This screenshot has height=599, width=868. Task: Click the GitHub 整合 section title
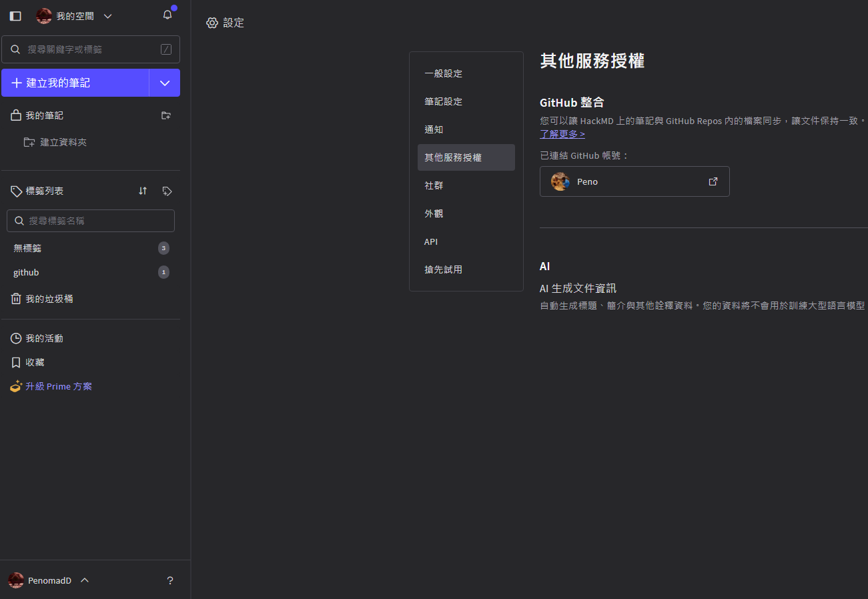(572, 103)
